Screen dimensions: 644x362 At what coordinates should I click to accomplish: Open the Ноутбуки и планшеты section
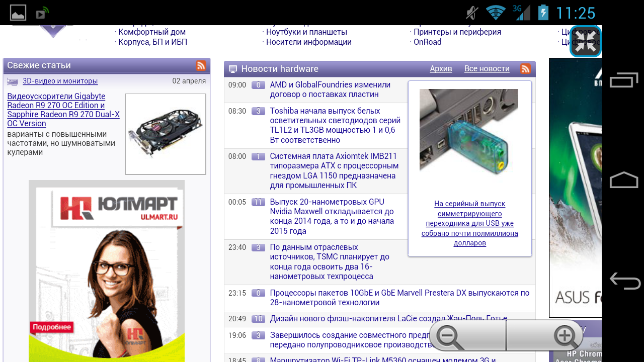click(x=306, y=32)
